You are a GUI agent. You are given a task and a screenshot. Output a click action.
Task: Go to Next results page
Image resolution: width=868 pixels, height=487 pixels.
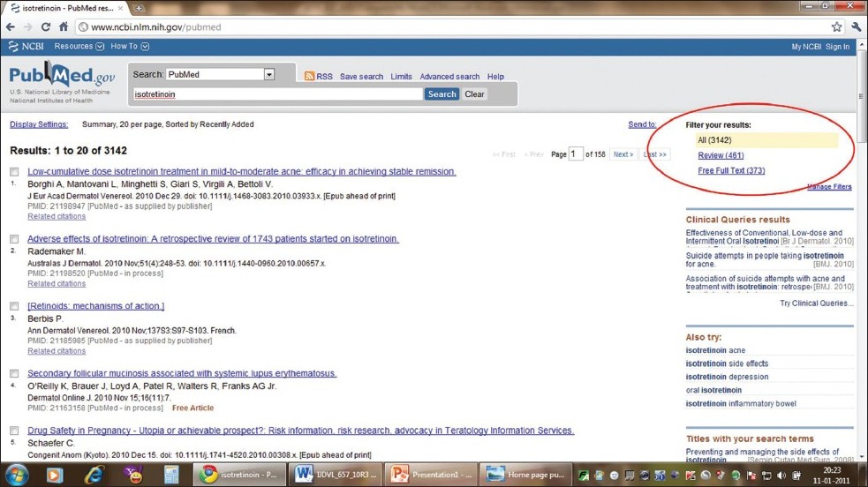pyautogui.click(x=623, y=154)
